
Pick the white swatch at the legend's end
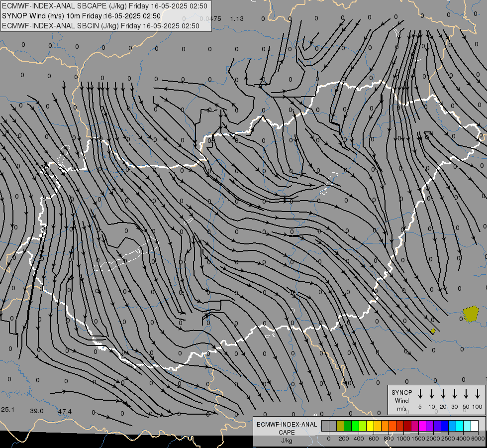tap(475, 426)
